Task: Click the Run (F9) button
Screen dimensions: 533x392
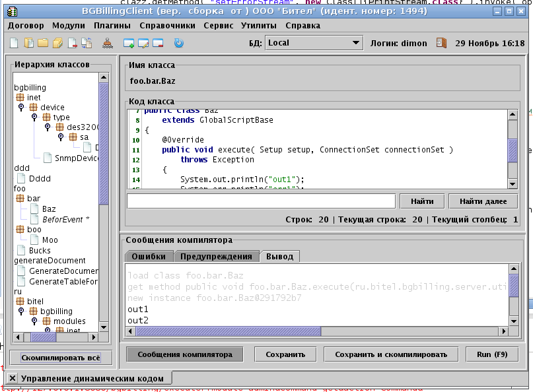Action: tap(492, 354)
